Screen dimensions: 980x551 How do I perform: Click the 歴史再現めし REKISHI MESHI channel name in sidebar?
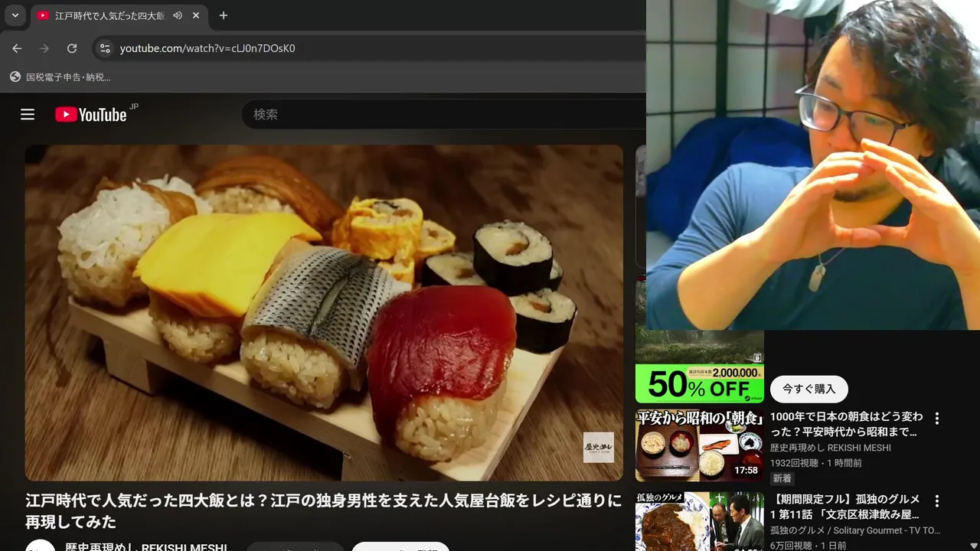click(x=831, y=448)
